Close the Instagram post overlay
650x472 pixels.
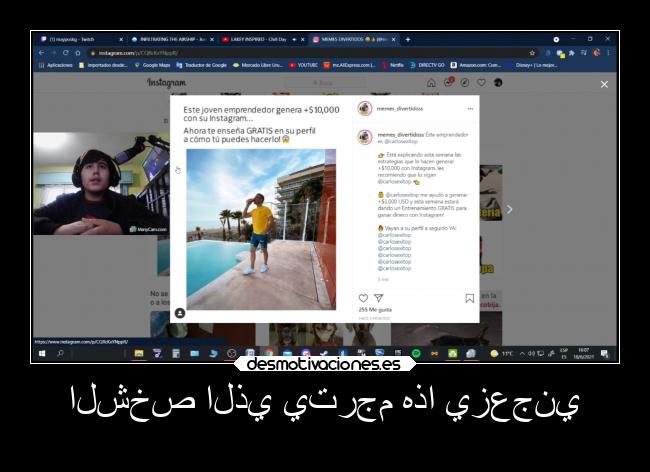604,85
